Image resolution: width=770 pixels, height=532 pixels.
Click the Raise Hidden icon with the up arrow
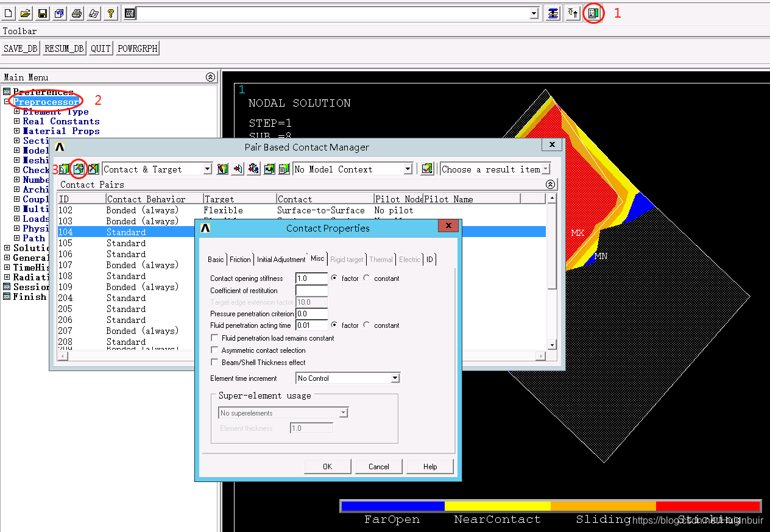click(573, 13)
